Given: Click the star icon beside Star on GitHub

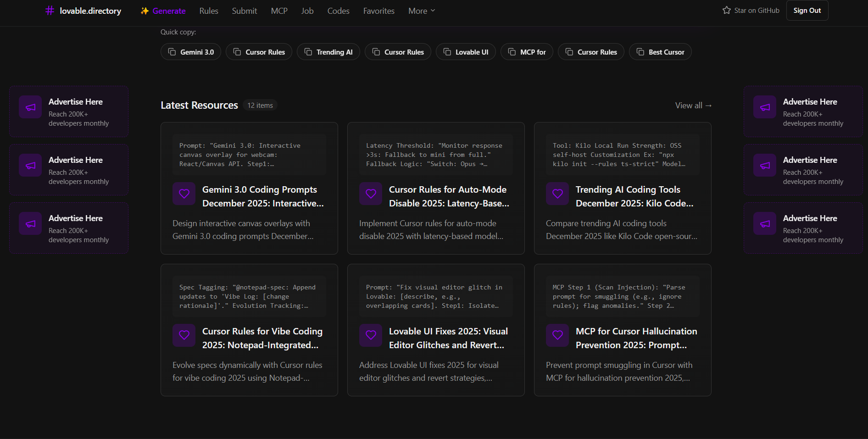Looking at the screenshot, I should point(726,10).
